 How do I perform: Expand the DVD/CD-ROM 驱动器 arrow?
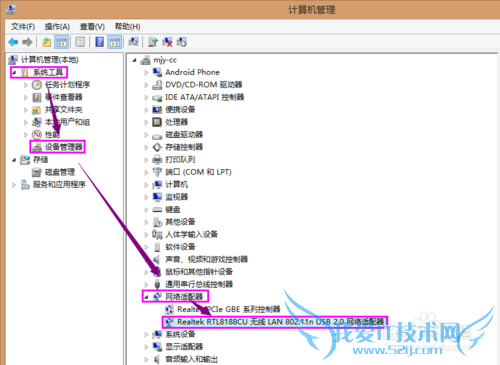click(x=146, y=85)
